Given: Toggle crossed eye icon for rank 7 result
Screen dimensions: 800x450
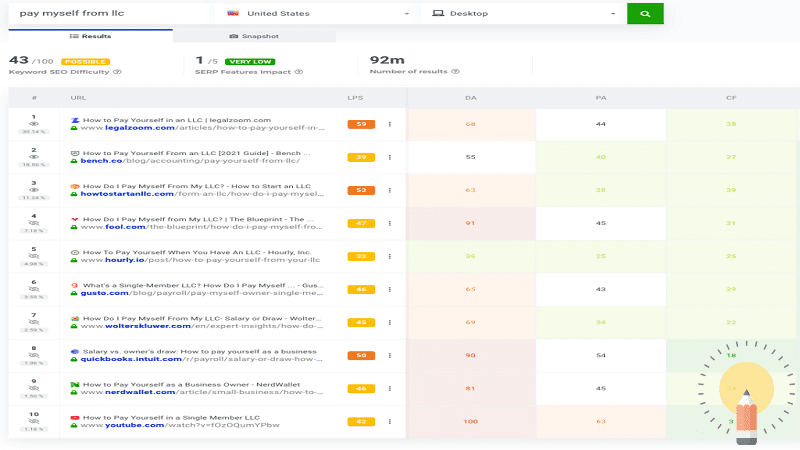Looking at the screenshot, I should tap(34, 322).
